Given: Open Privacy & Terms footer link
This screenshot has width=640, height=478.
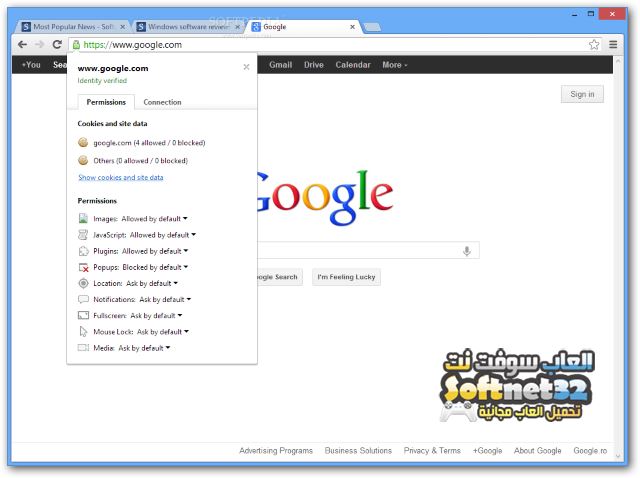Looking at the screenshot, I should tap(432, 451).
